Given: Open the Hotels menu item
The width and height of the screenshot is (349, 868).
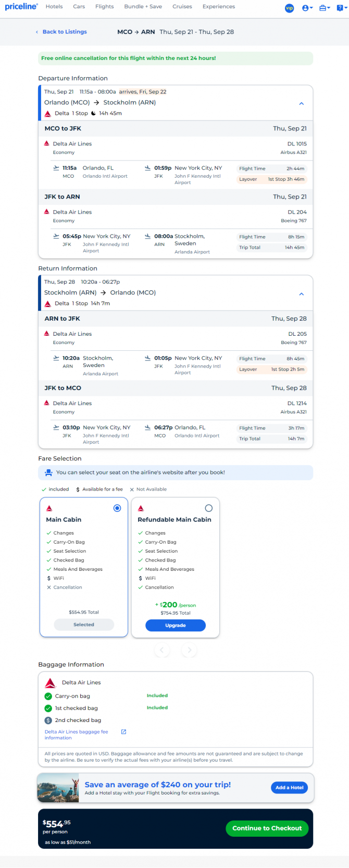Looking at the screenshot, I should coord(54,7).
